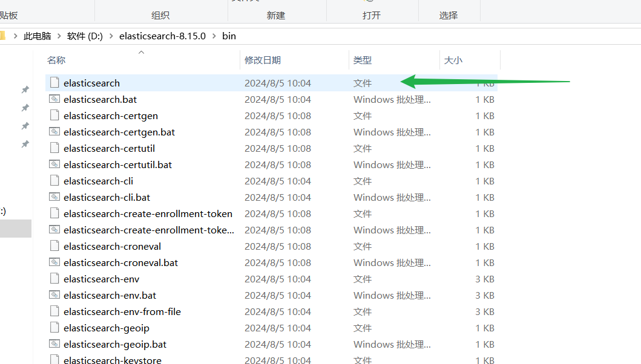Click the elasticsearch-cli file icon
This screenshot has height=364, width=641.
point(54,181)
